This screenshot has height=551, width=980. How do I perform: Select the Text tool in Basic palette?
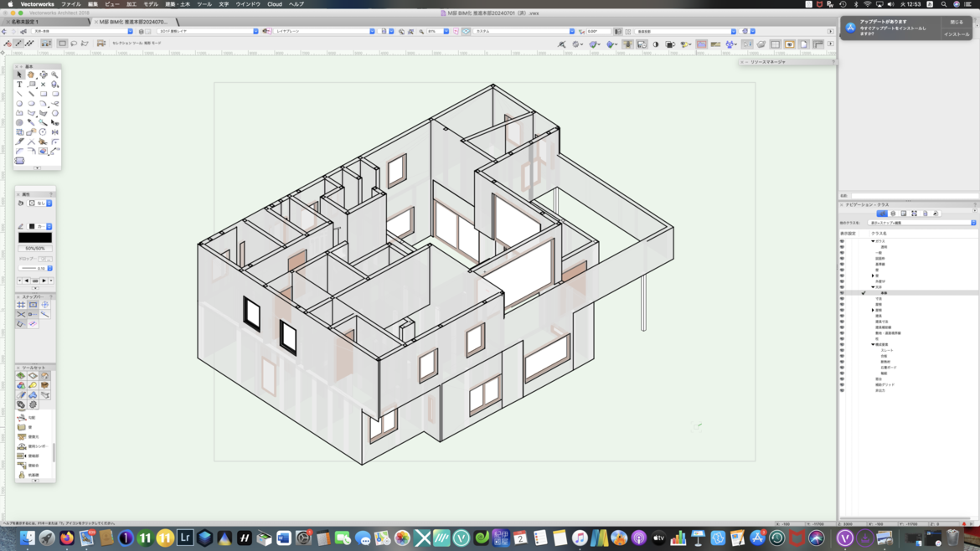click(x=19, y=85)
